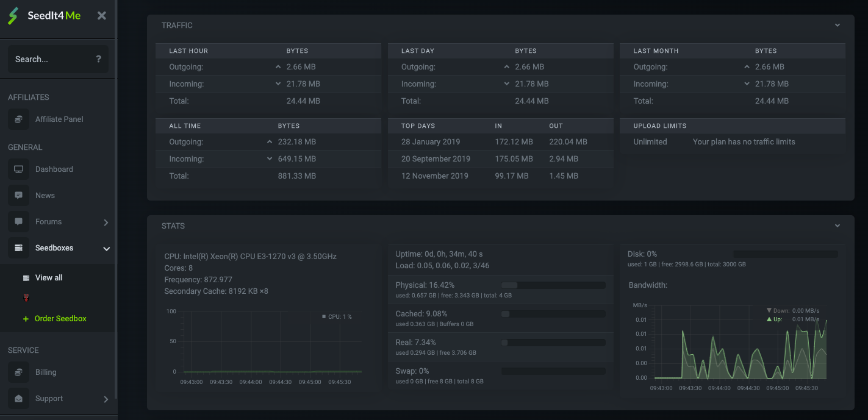Viewport: 868px width, 420px height.
Task: Click the search help question mark
Action: pos(98,59)
